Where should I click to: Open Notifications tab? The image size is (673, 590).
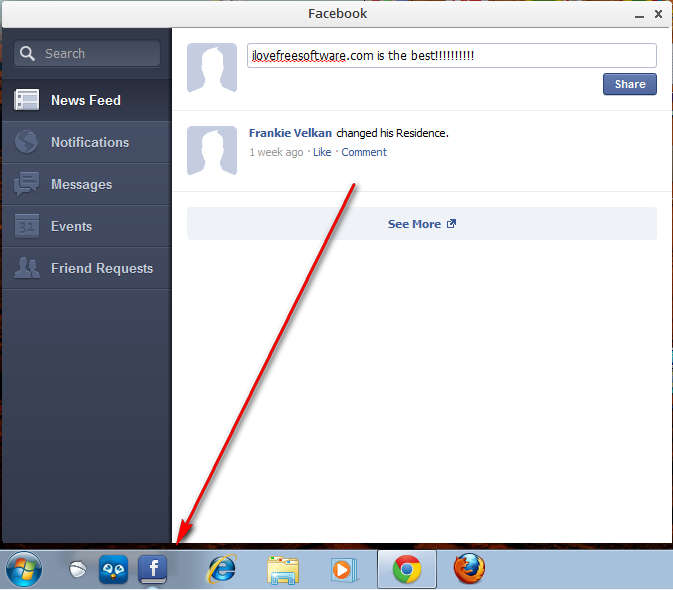point(87,142)
